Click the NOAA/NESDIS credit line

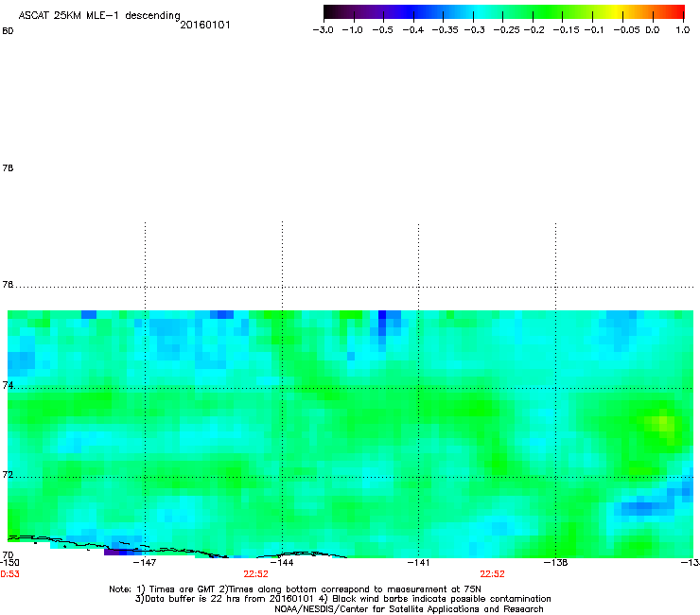coord(409,609)
